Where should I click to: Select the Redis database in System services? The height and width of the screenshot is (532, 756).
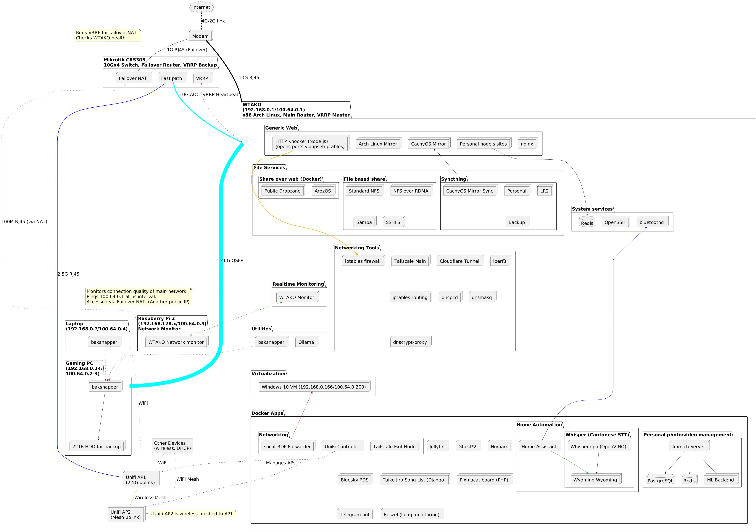(587, 222)
